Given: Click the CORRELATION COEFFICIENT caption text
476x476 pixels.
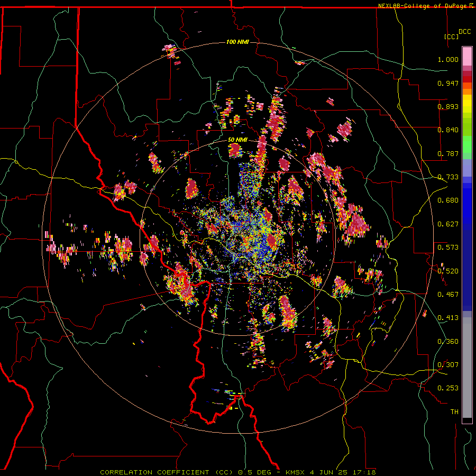Looking at the screenshot, I should [x=154, y=472].
